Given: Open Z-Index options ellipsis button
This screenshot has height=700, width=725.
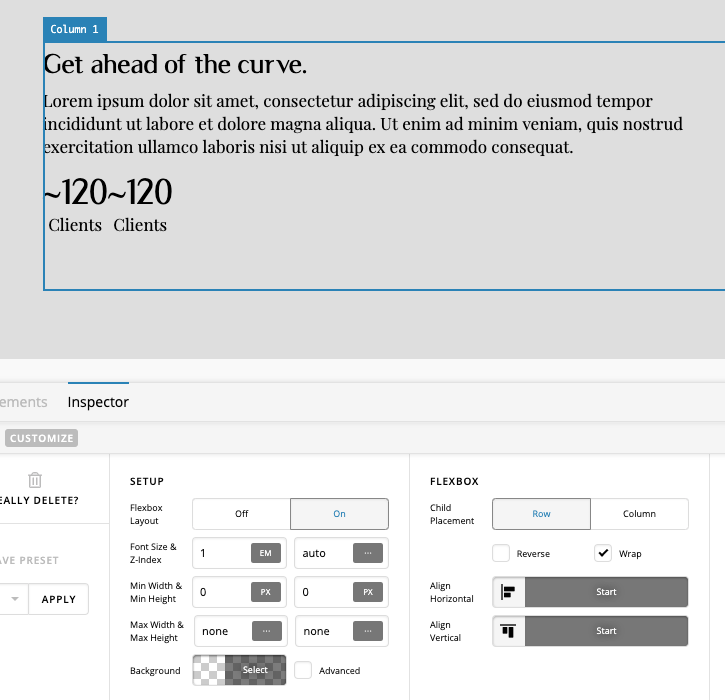Looking at the screenshot, I should point(367,553).
